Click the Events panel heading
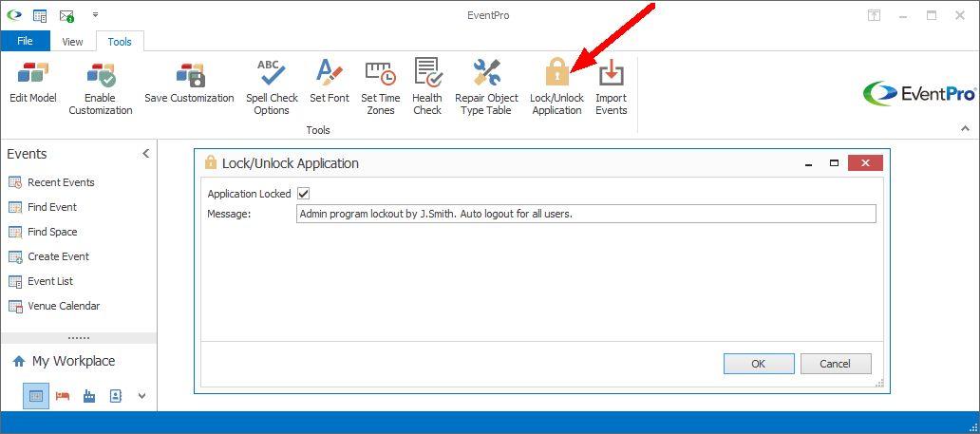 [x=27, y=154]
